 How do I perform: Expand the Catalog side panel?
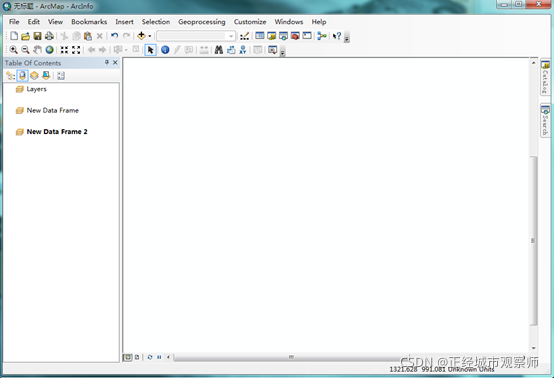[x=545, y=77]
